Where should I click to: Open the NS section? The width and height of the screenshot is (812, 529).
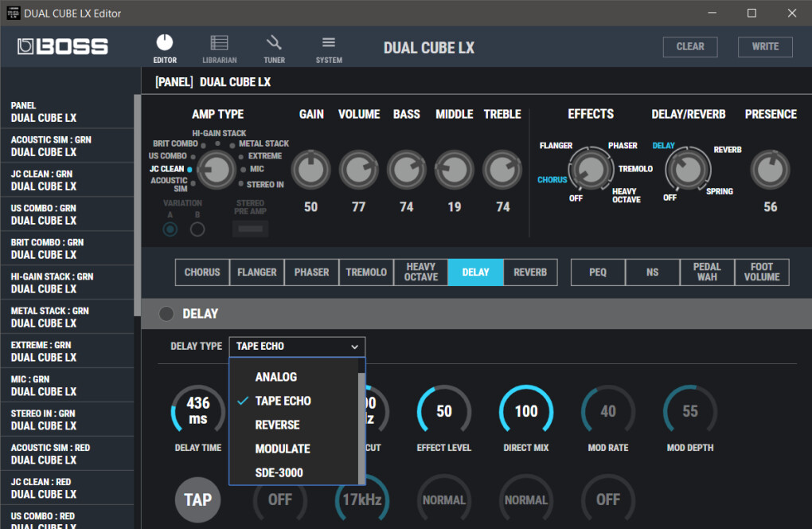pyautogui.click(x=653, y=272)
